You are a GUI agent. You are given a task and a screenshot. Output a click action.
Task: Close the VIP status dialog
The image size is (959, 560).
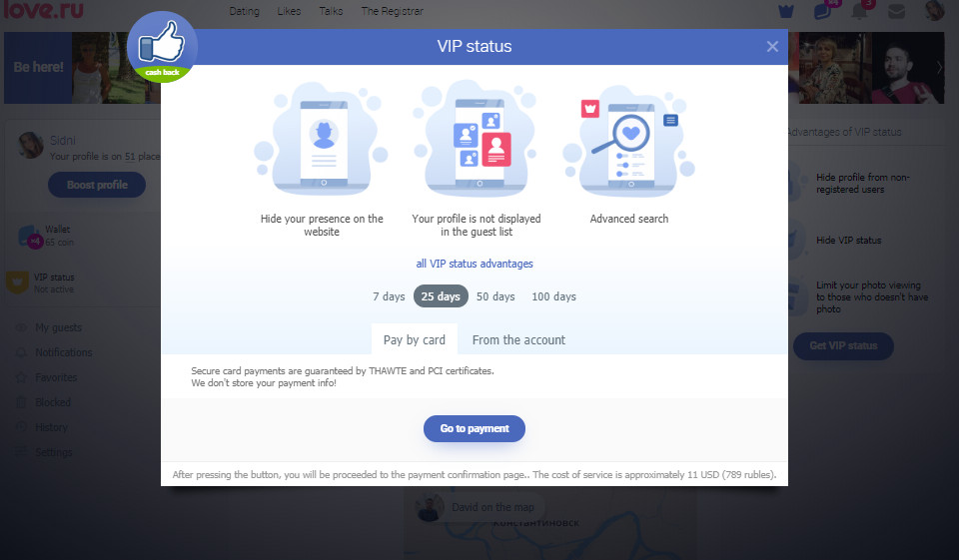tap(772, 46)
